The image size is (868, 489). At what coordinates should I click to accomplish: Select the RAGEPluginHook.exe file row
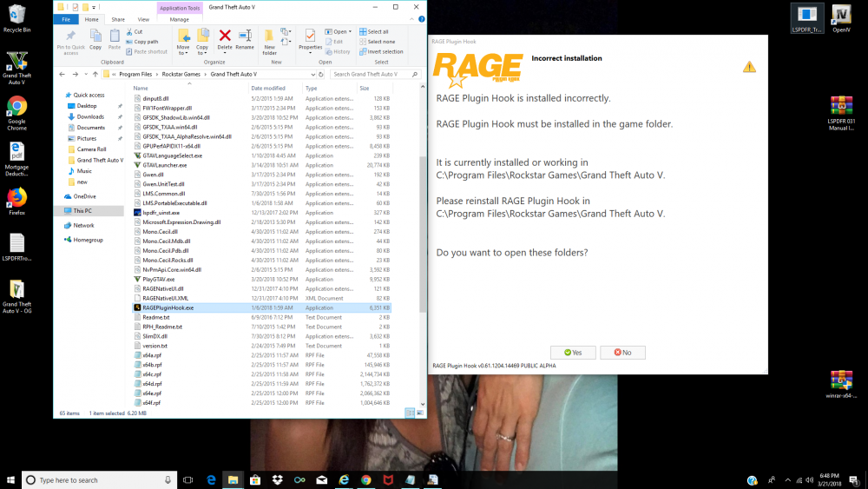coord(261,307)
